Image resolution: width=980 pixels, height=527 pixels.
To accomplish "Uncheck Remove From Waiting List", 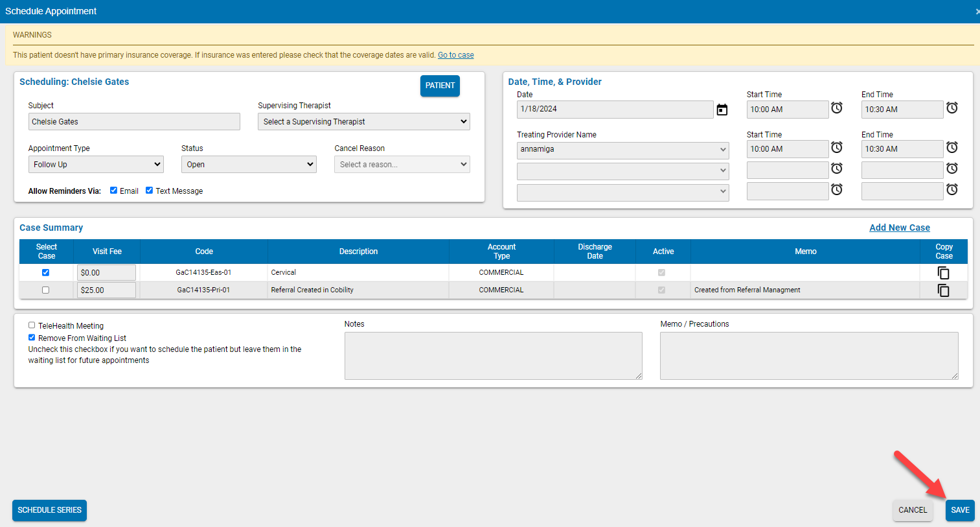I will (30, 337).
